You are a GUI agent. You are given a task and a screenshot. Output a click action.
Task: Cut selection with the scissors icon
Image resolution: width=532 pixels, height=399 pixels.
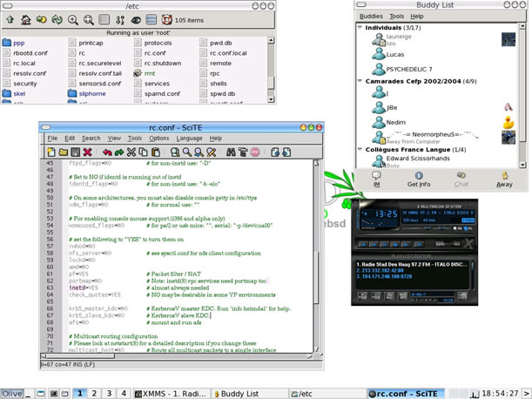131,152
